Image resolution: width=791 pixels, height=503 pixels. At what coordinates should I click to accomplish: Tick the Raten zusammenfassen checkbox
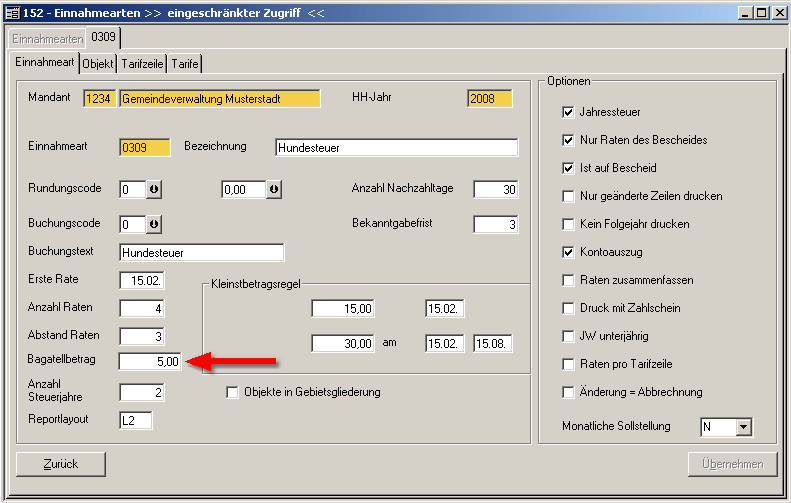[x=568, y=280]
